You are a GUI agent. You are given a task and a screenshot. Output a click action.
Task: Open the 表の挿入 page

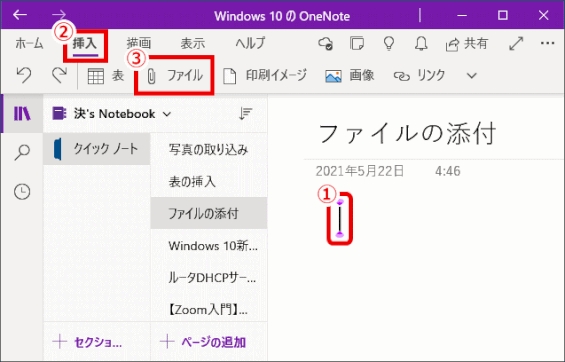209,181
